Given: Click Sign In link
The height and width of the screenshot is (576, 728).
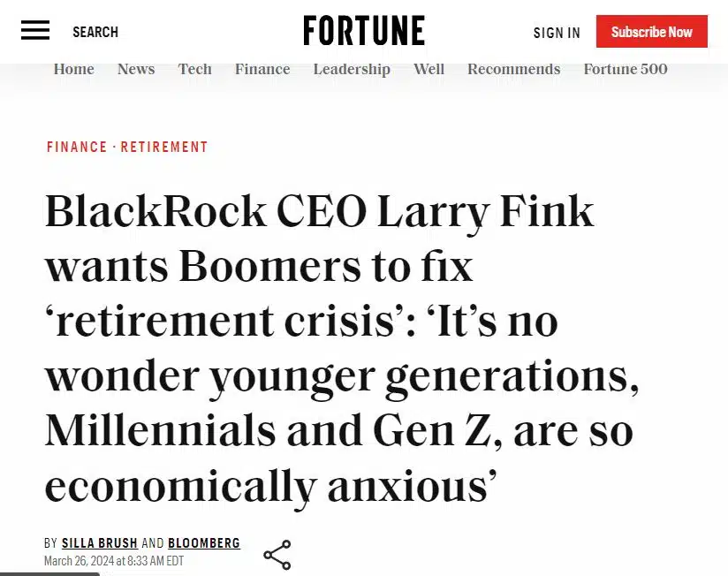Looking at the screenshot, I should pos(557,33).
